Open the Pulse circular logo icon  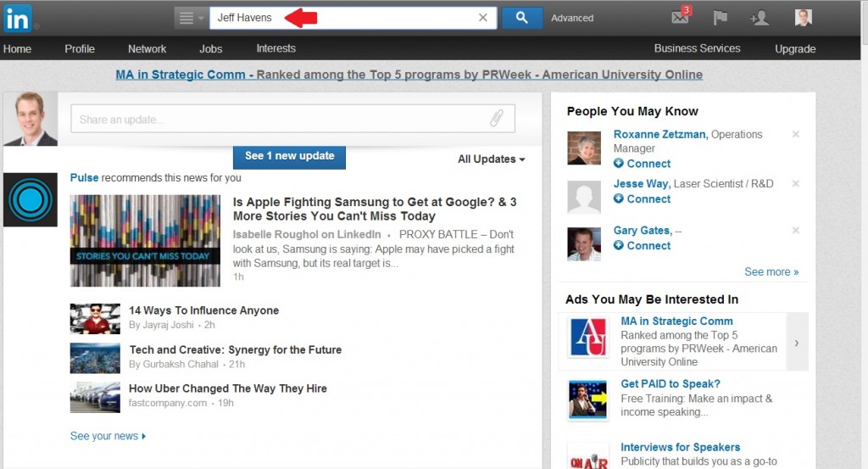click(30, 200)
